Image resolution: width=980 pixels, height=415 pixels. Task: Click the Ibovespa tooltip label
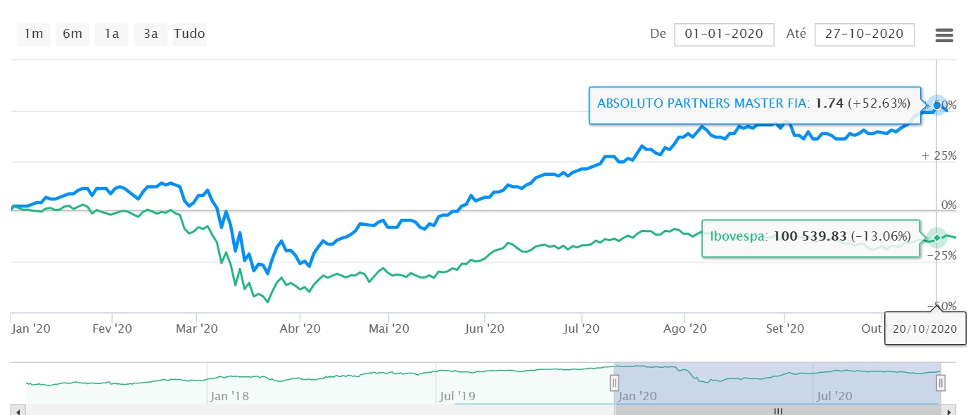pos(810,236)
